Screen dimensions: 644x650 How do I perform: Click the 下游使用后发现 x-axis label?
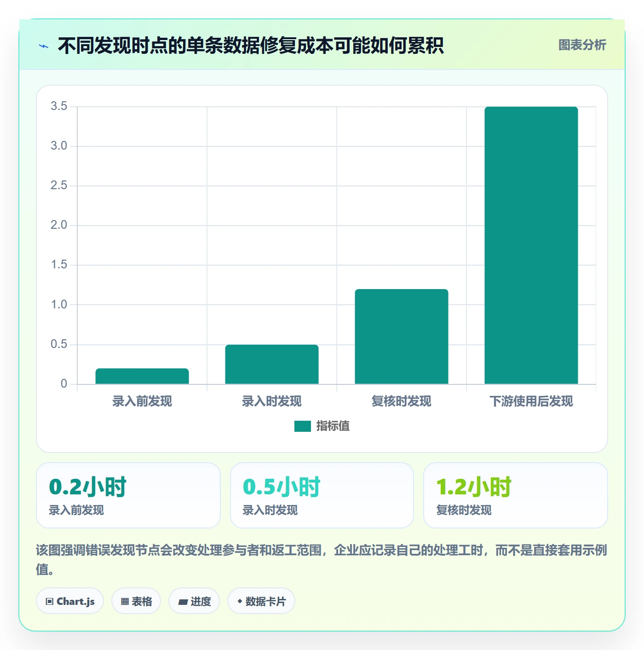click(531, 401)
